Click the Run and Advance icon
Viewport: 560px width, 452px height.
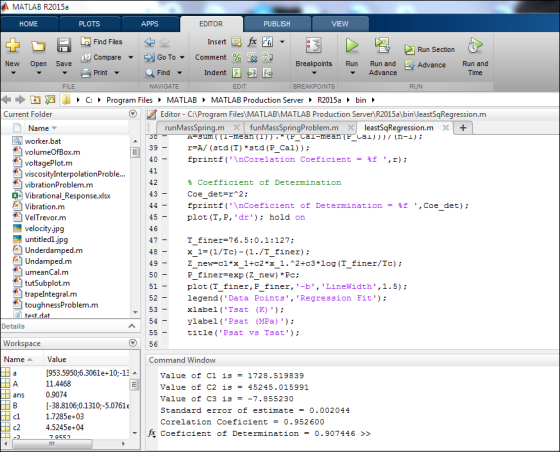(x=382, y=45)
